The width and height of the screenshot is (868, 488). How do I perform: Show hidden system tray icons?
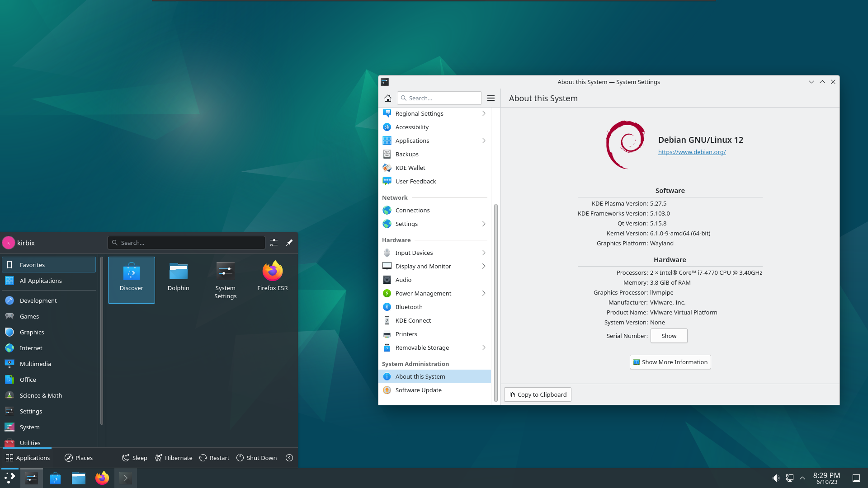pos(802,478)
